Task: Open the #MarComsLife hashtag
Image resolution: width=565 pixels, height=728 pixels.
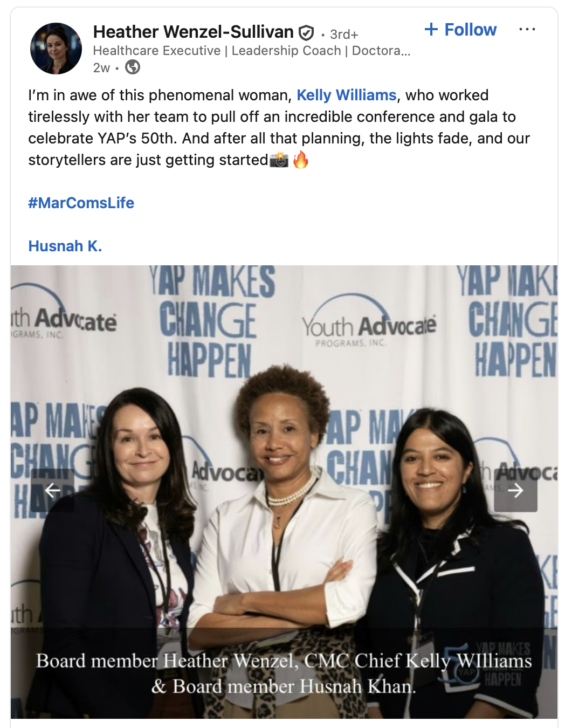Action: [x=81, y=203]
